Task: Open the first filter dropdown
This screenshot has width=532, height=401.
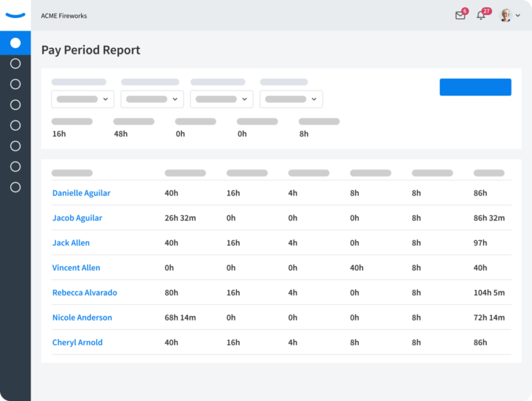Action: pyautogui.click(x=83, y=99)
